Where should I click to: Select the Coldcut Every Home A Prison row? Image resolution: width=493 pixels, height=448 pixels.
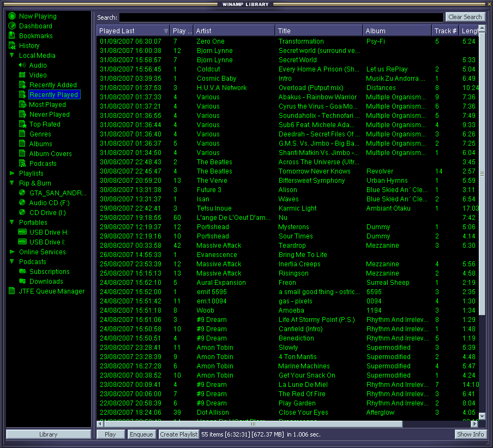click(288, 69)
